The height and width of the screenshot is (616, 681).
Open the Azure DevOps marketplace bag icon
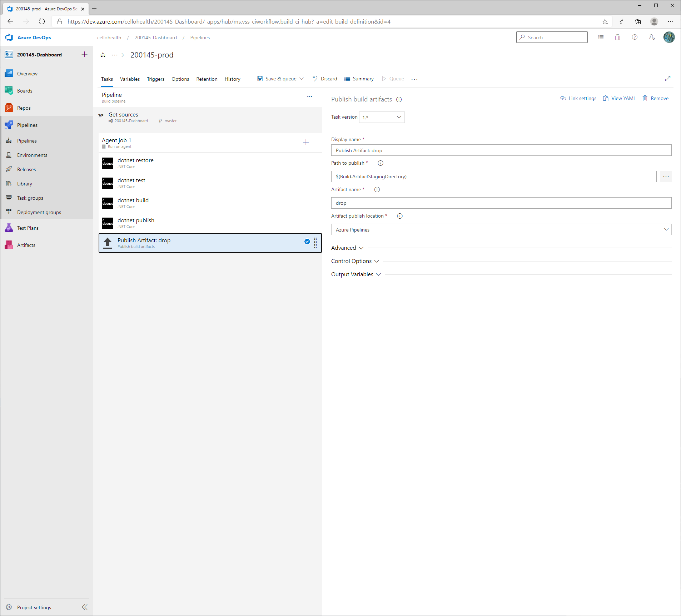(618, 37)
